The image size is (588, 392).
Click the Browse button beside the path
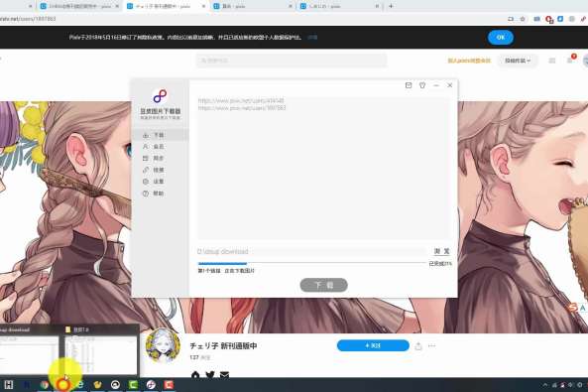coord(441,251)
